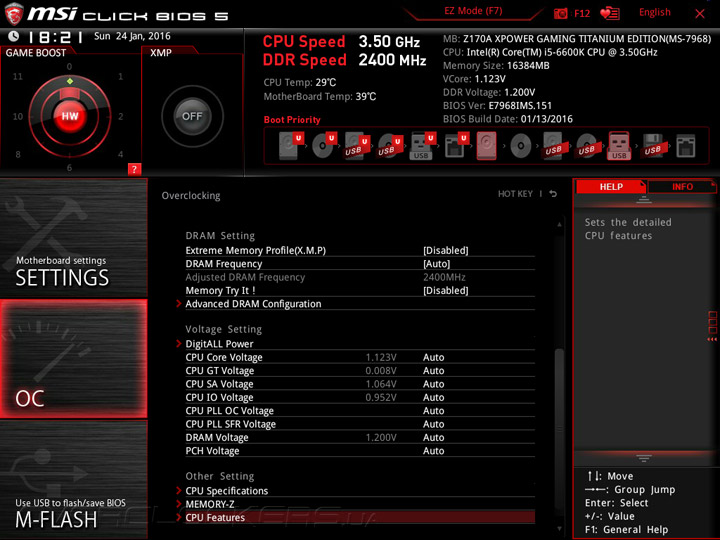Select the UEFI USB hard disk boot icon
The height and width of the screenshot is (540, 720).
357,146
